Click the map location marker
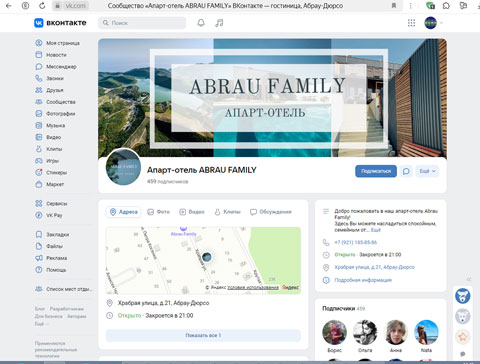Viewport: 480px width, 364px height. click(x=207, y=257)
